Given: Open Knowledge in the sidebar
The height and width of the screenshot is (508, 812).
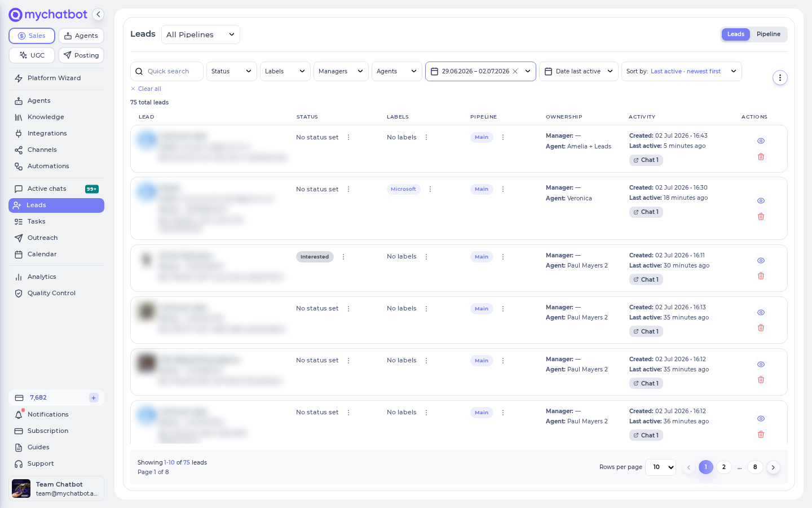Looking at the screenshot, I should pyautogui.click(x=56, y=117).
